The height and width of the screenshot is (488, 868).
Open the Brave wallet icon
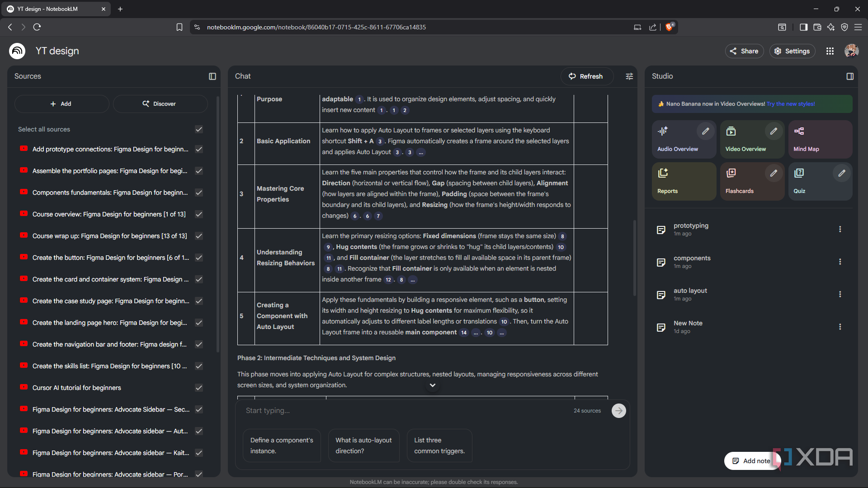tap(817, 27)
